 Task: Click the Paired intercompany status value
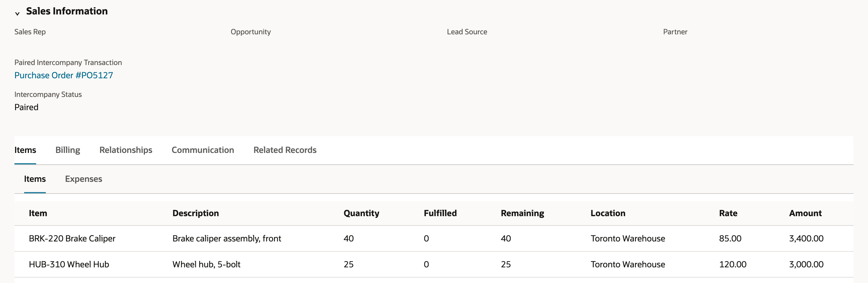click(26, 107)
